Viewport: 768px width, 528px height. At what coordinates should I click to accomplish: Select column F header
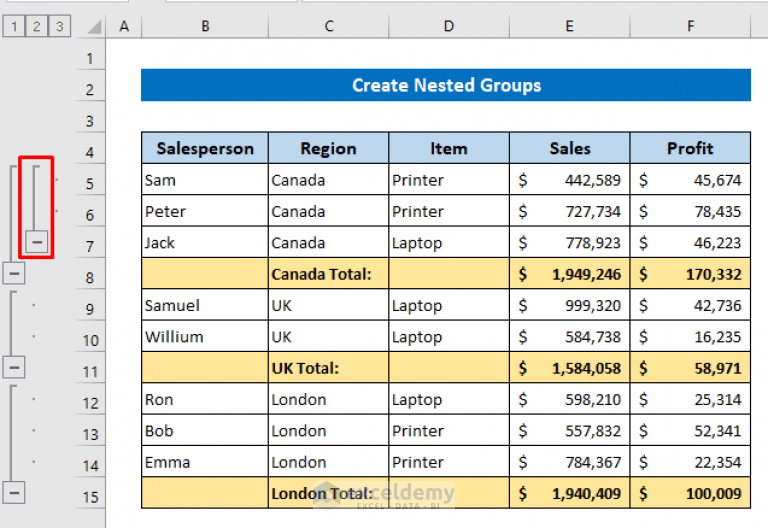[x=690, y=26]
